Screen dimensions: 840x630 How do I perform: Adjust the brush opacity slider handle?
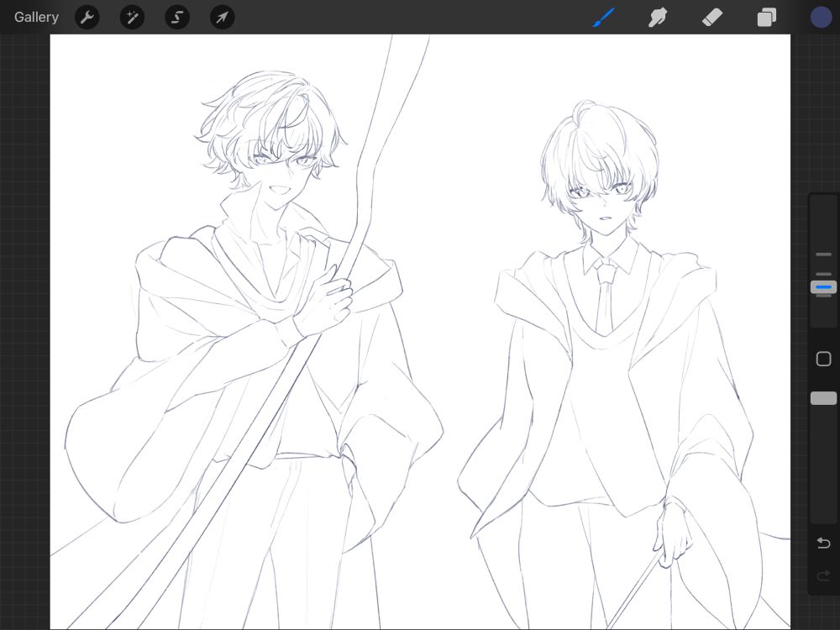(823, 398)
